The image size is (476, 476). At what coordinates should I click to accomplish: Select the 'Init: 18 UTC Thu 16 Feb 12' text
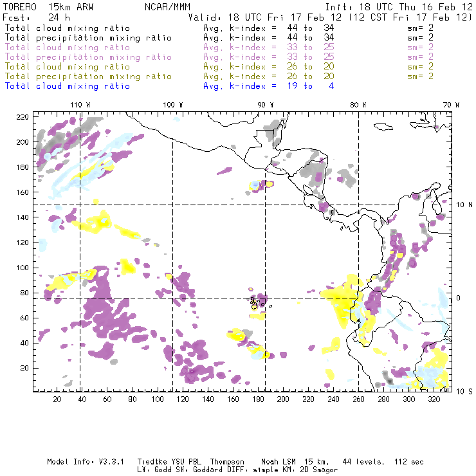tap(399, 7)
